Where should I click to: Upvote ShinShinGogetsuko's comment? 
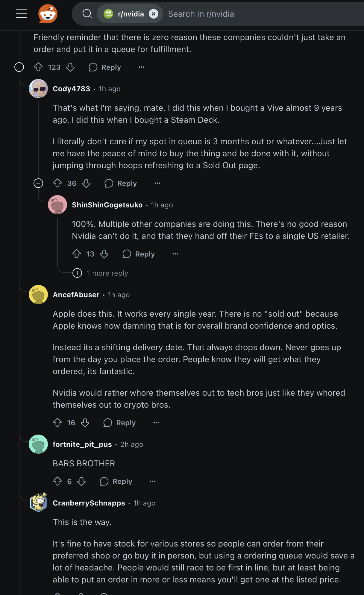[77, 254]
